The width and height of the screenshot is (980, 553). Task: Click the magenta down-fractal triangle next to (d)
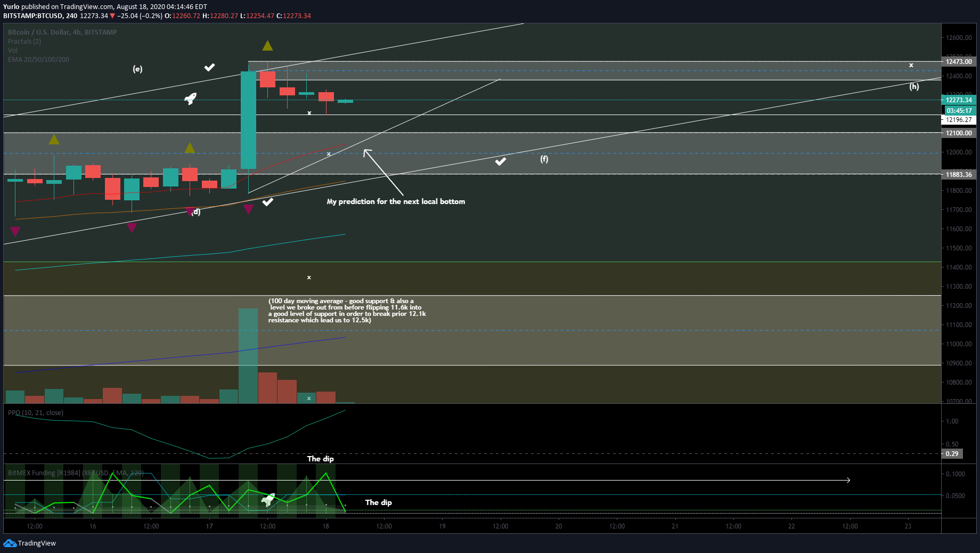click(190, 212)
